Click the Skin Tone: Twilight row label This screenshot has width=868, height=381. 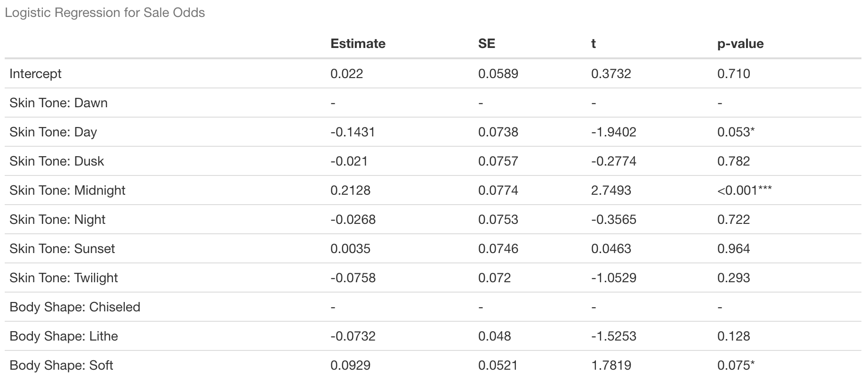64,278
